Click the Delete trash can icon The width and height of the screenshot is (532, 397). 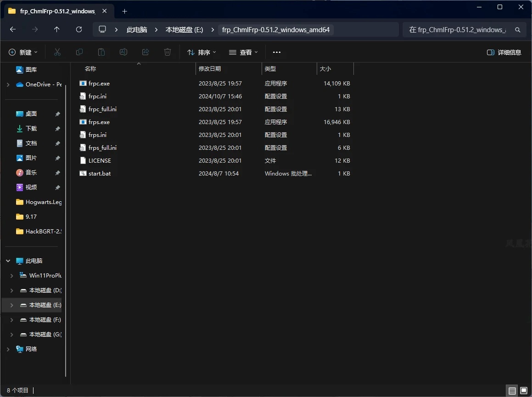(168, 52)
